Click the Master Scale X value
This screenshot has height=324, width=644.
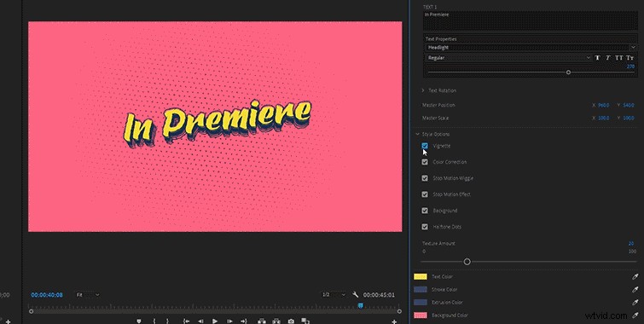[x=603, y=118]
